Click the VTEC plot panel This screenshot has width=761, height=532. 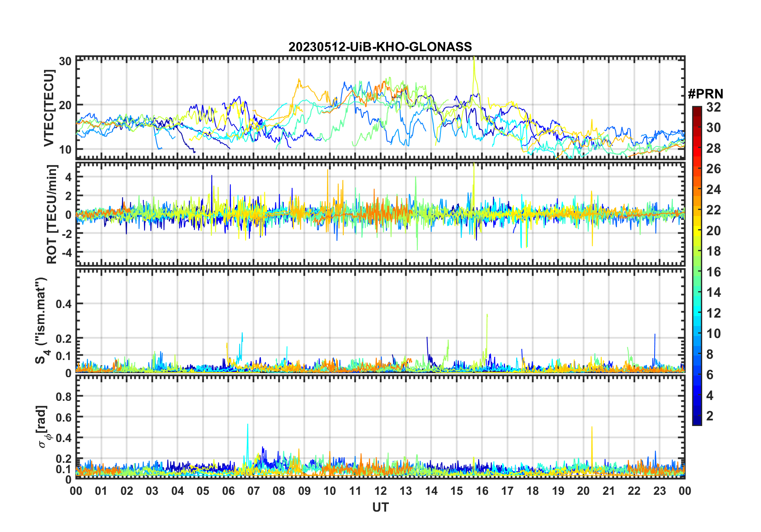pos(380,108)
